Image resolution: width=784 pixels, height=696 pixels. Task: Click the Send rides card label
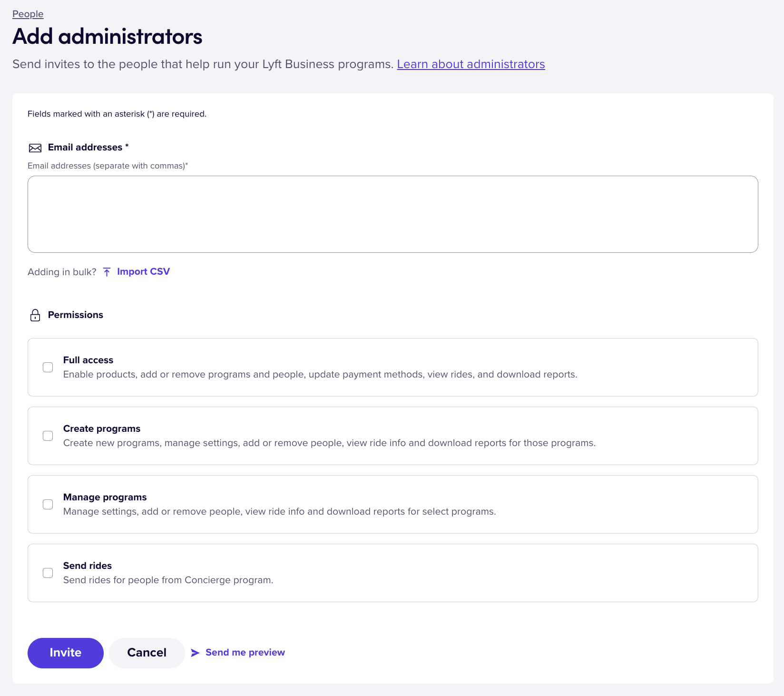tap(88, 566)
